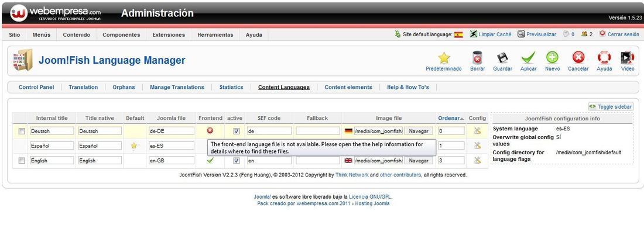Click Navegar button in Deutsch row
This screenshot has width=644, height=239.
click(x=419, y=131)
